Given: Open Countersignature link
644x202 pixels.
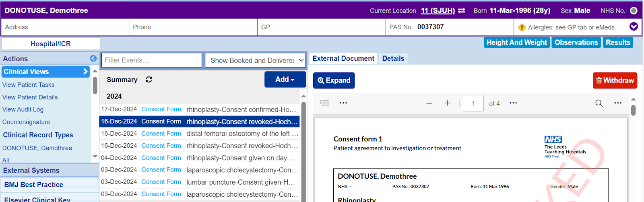Looking at the screenshot, I should [26, 122].
